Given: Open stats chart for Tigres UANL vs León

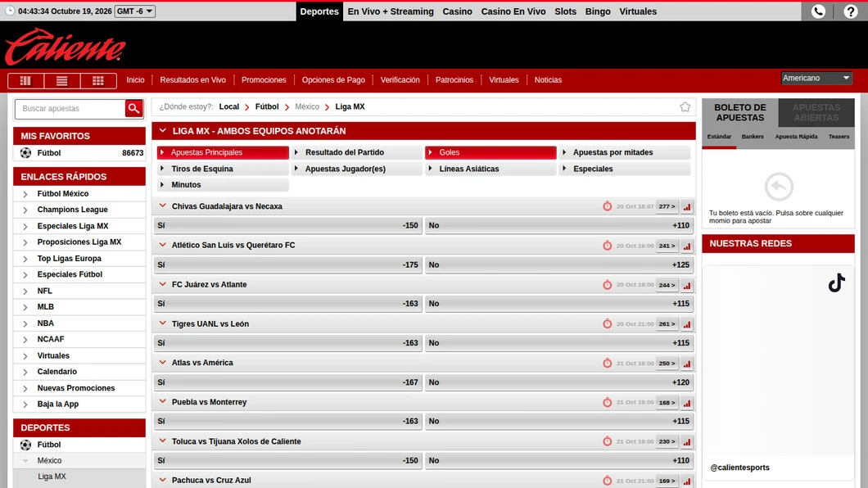Looking at the screenshot, I should coord(686,323).
